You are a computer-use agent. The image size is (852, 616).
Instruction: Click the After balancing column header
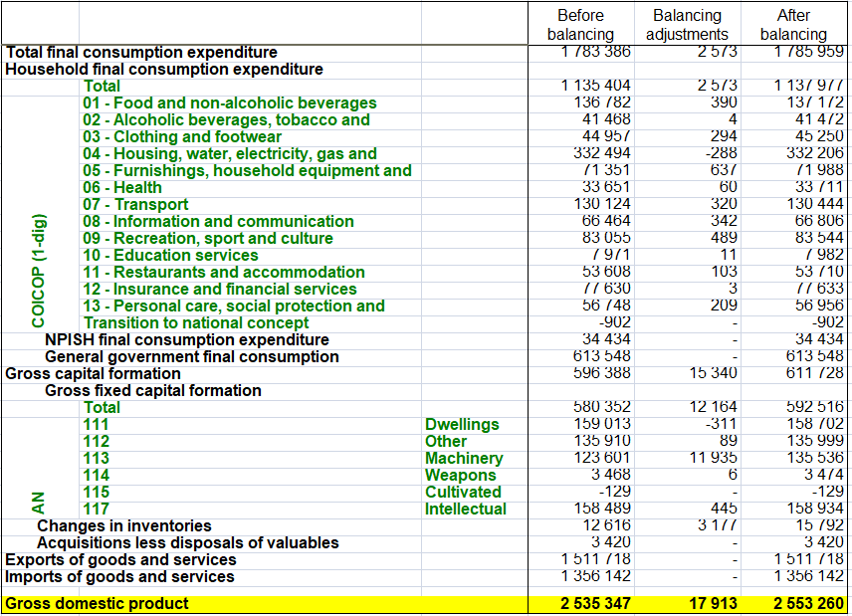coord(793,25)
